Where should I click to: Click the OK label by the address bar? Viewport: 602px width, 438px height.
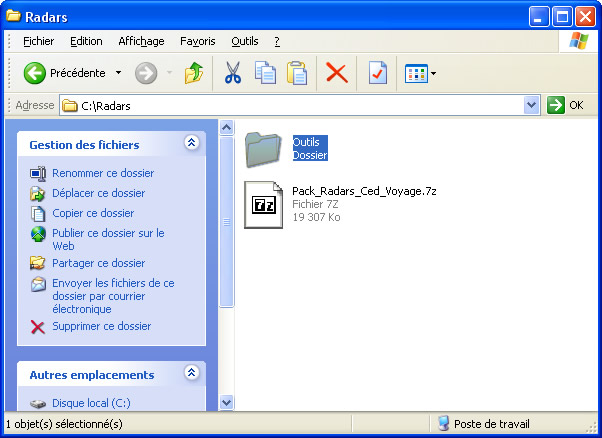click(x=576, y=105)
